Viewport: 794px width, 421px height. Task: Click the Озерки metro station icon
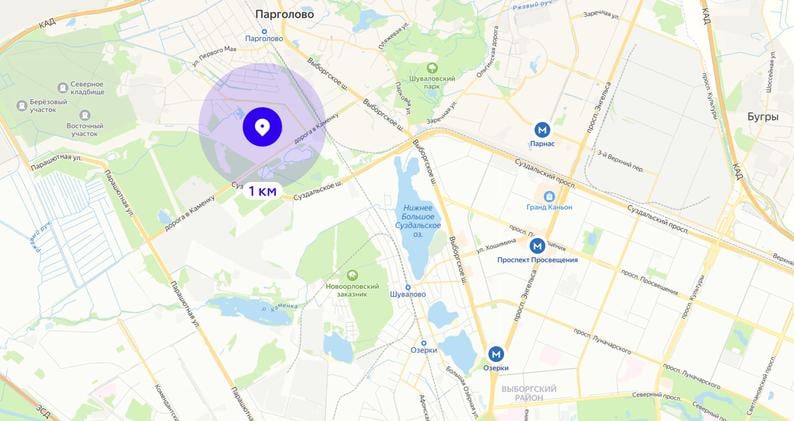496,354
